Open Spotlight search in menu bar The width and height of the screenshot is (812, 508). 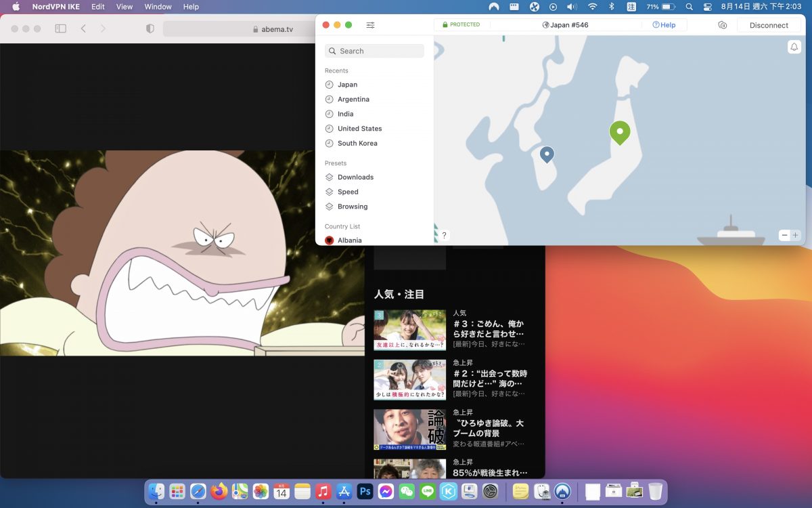pyautogui.click(x=689, y=7)
